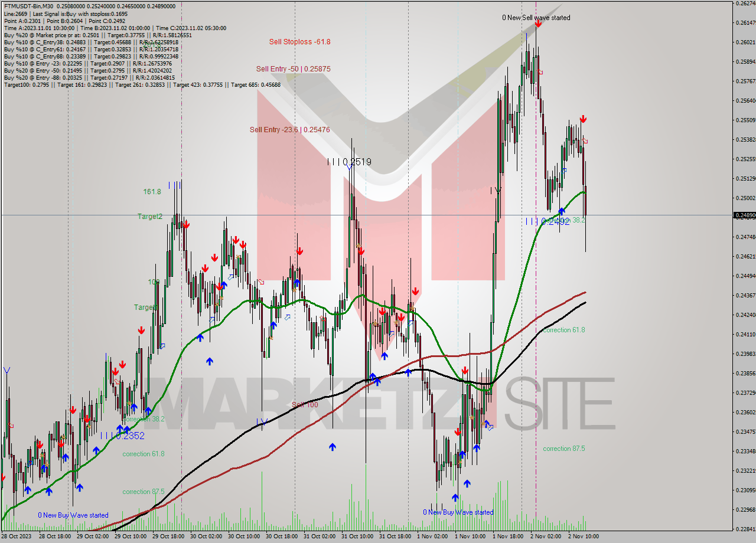This screenshot has width=756, height=543.
Task: Click the '2 Nov 10:00' time axis label
Action: pos(583,537)
